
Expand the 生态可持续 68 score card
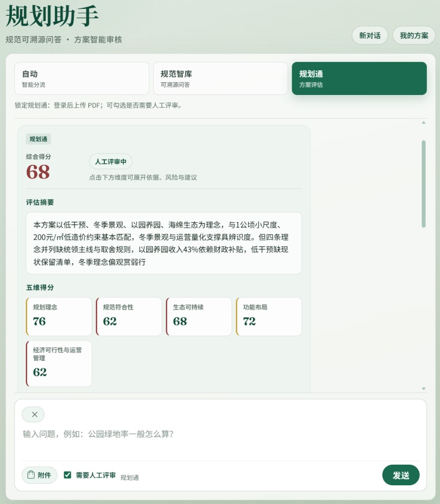pyautogui.click(x=199, y=316)
